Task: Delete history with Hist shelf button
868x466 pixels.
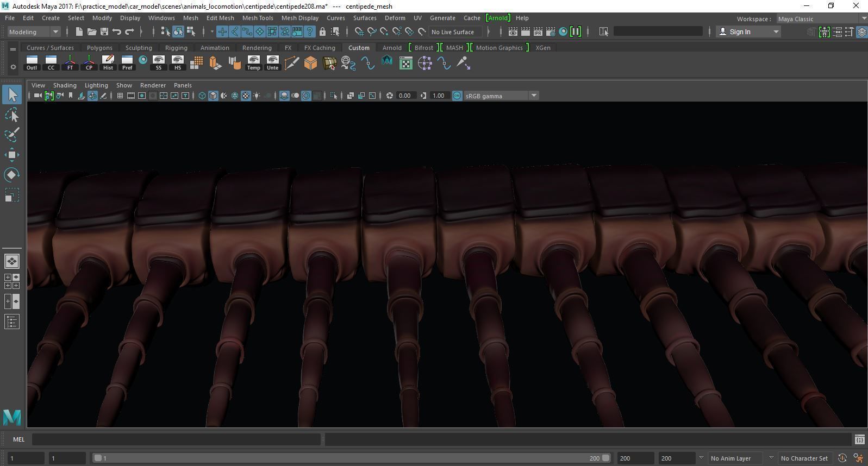Action: tap(108, 63)
